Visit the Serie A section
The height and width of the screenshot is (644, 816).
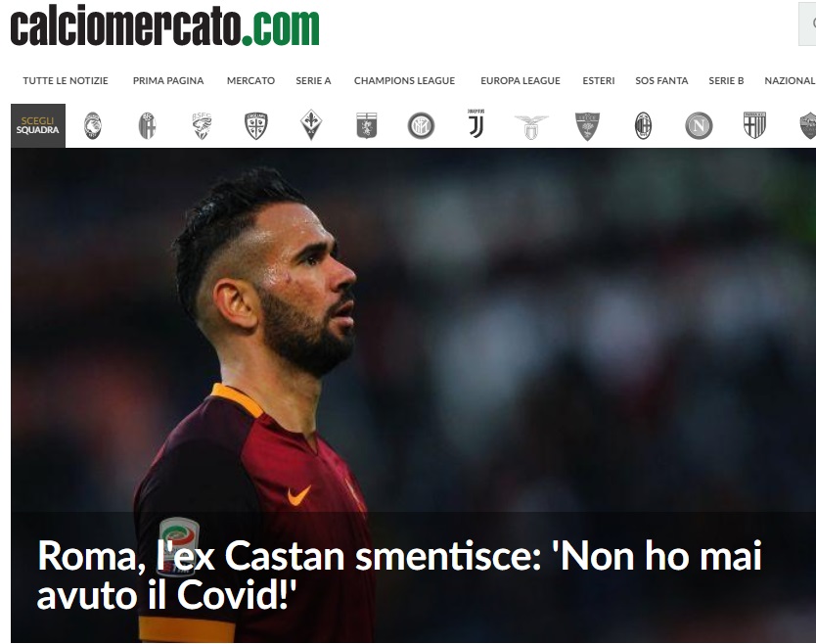click(x=313, y=80)
